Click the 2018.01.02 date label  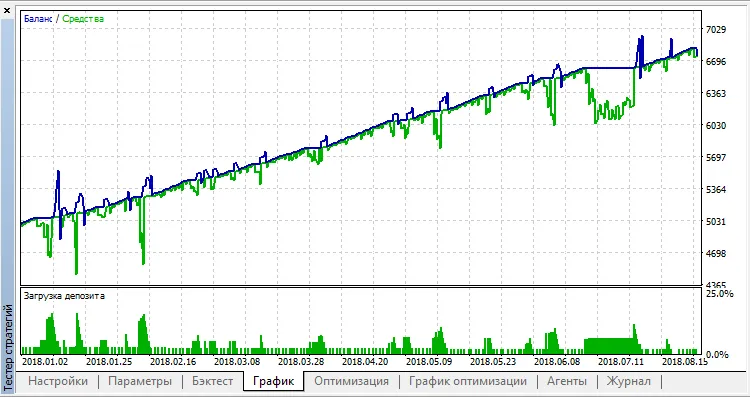click(x=45, y=361)
